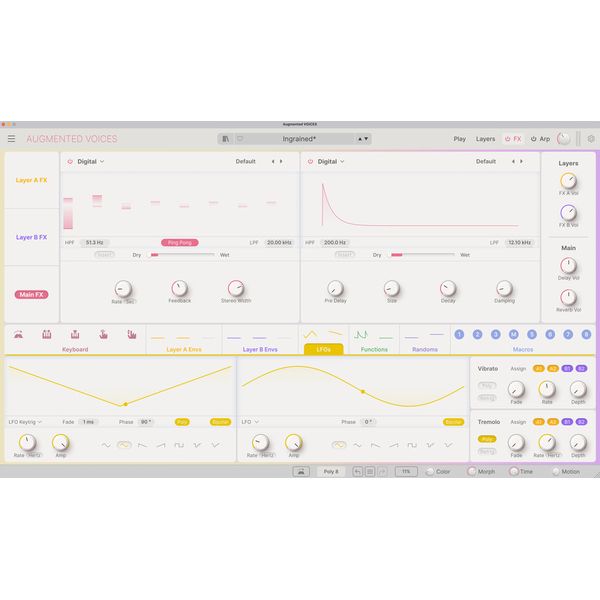The image size is (600, 600).
Task: Click the keyboard icon in bottom status bar
Action: 301,472
